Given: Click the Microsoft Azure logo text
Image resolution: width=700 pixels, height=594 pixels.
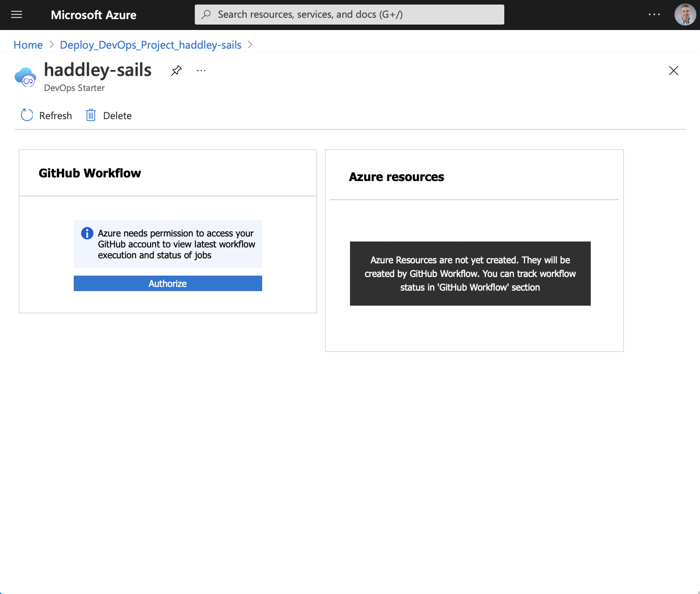Looking at the screenshot, I should (x=94, y=15).
